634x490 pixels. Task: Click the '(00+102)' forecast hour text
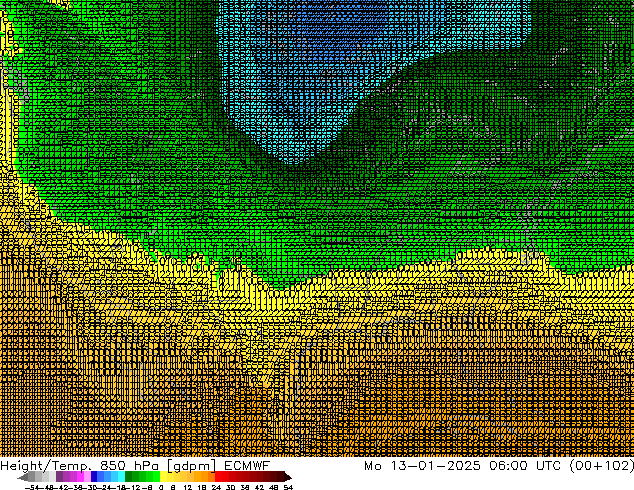(601, 466)
